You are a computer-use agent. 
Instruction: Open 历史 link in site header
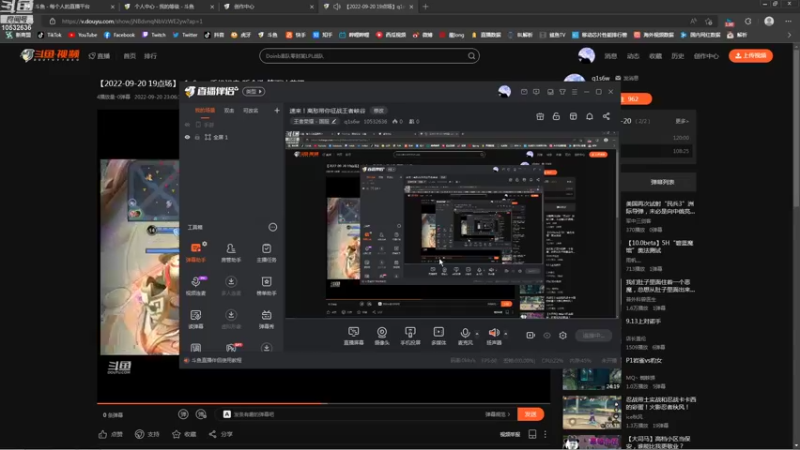coord(678,56)
